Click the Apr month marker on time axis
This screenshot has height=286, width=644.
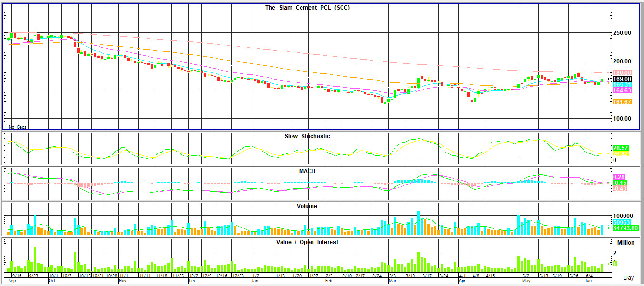tap(463, 281)
